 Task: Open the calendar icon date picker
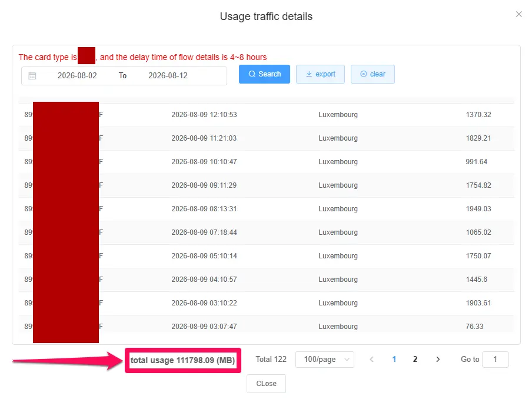pos(32,76)
